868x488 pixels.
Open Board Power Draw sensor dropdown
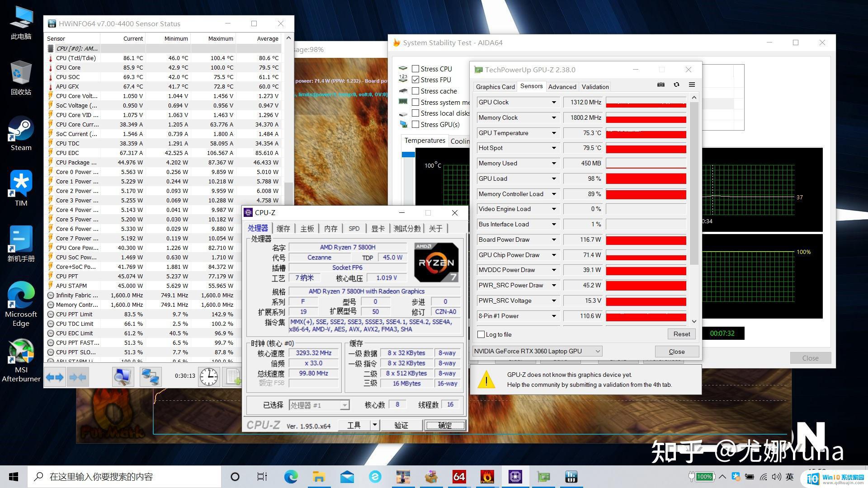(553, 239)
